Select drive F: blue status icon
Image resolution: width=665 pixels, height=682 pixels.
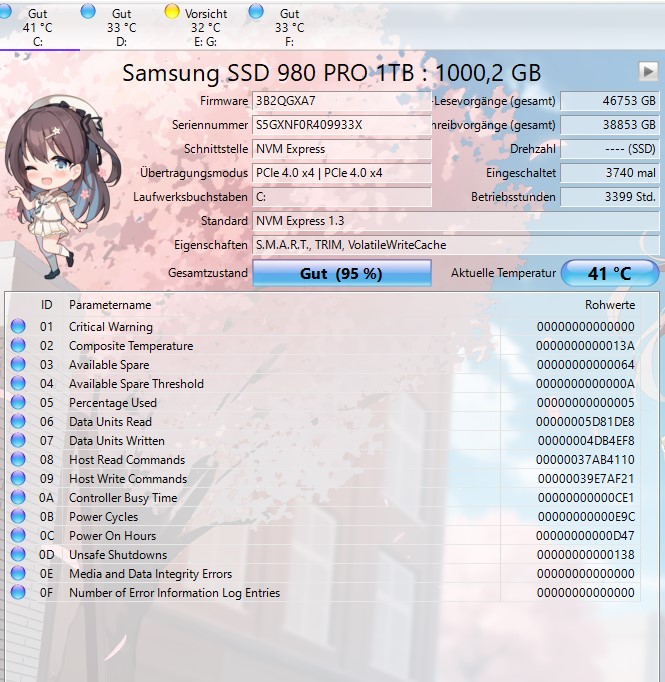256,12
